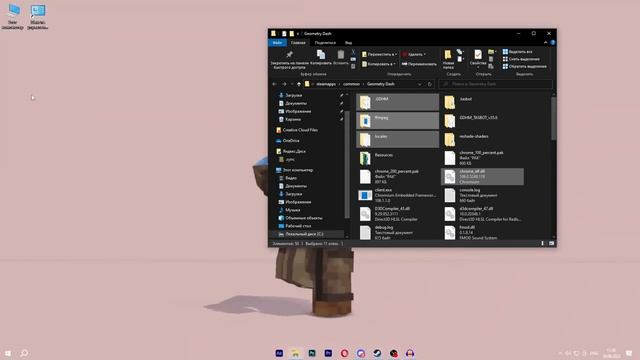Select the client.exe file
Screen dimensions: 640x360
(x=398, y=195)
